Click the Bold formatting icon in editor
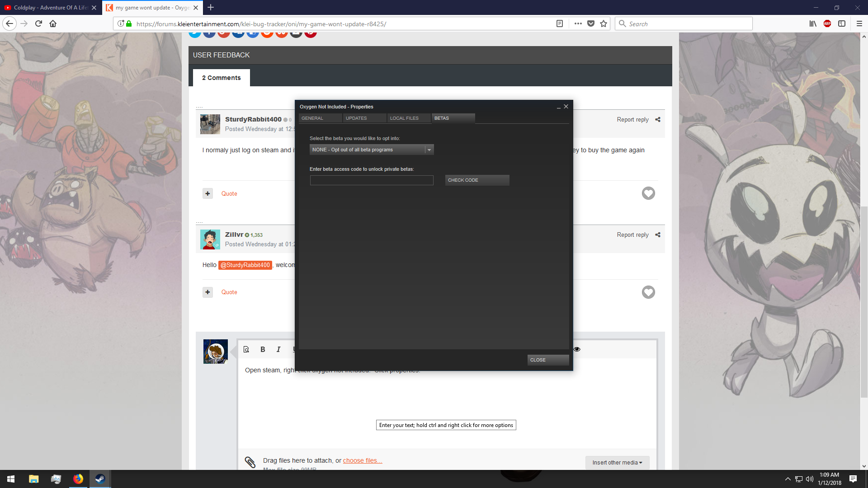Screen dimensions: 868x488 coord(263,349)
